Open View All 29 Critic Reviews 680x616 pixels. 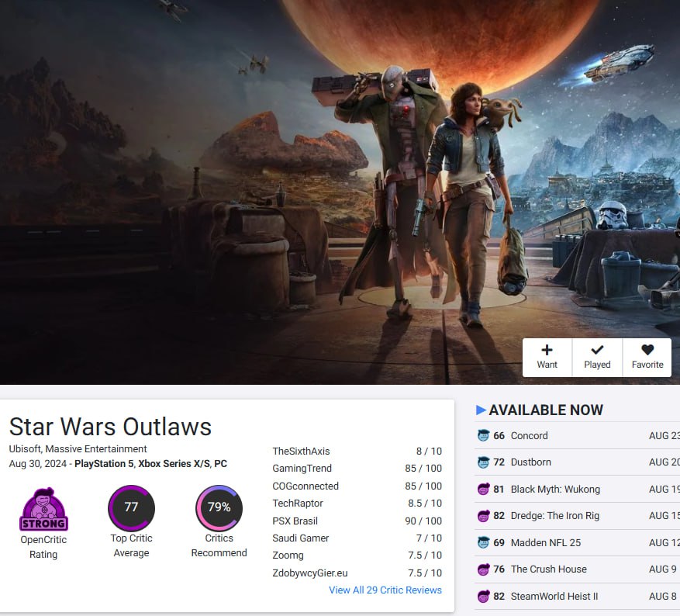[385, 590]
